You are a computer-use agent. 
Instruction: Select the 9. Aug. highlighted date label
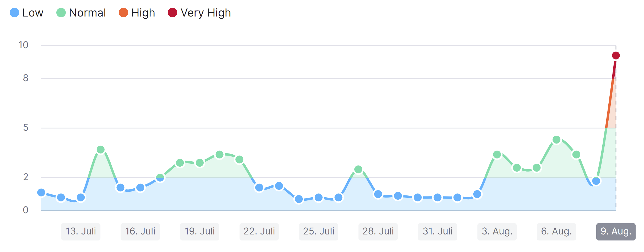click(616, 232)
